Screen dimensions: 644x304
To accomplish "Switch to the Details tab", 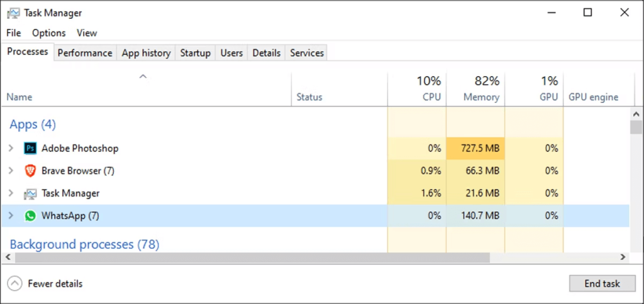I will [x=267, y=53].
